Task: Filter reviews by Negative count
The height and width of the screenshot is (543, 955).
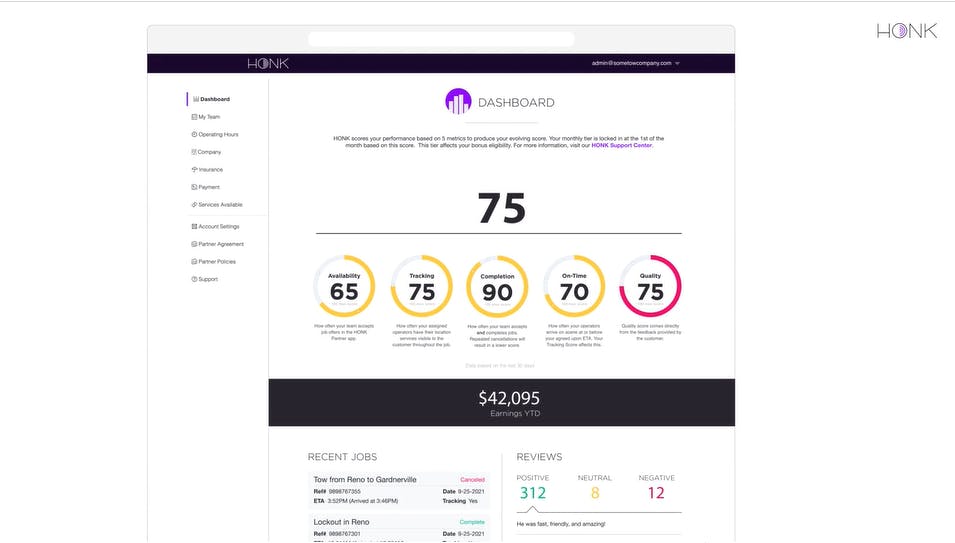Action: pyautogui.click(x=656, y=492)
